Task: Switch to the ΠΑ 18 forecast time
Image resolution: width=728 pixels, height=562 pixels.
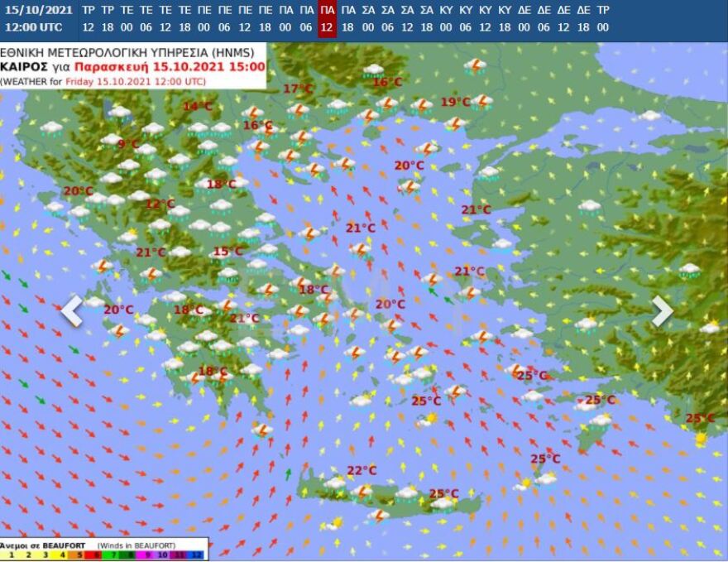Action: pos(347,18)
